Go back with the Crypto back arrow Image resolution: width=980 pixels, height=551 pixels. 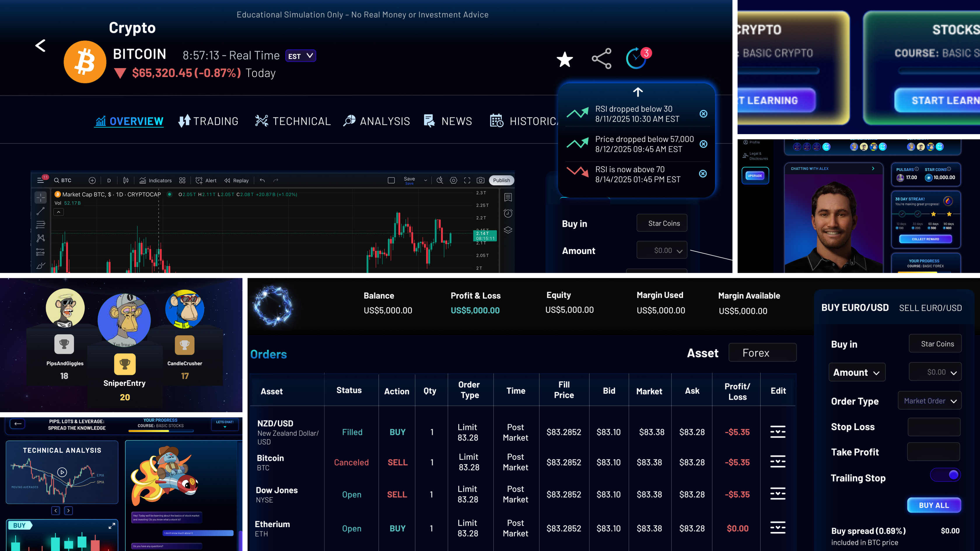[x=40, y=46]
